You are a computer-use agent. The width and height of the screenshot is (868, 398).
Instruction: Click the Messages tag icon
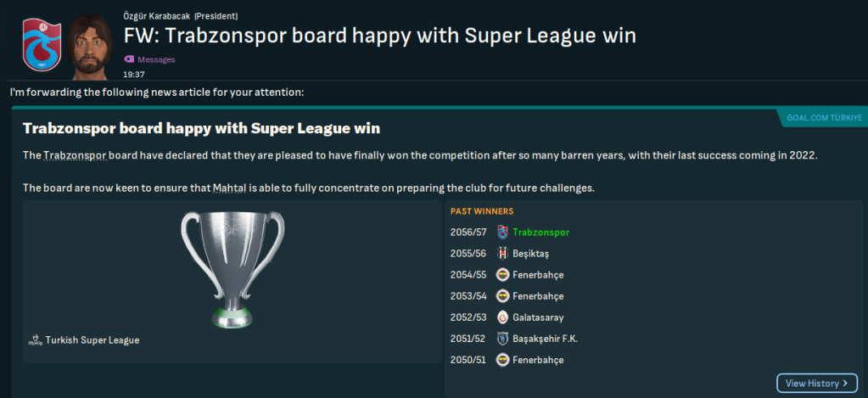click(129, 59)
